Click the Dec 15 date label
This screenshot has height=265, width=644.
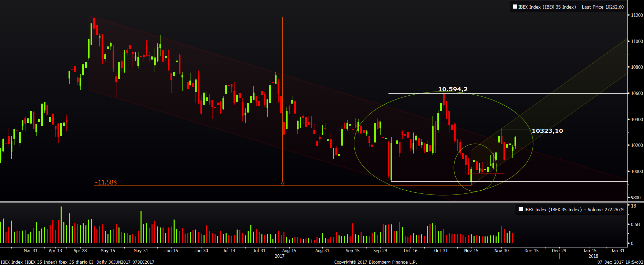pos(531,251)
